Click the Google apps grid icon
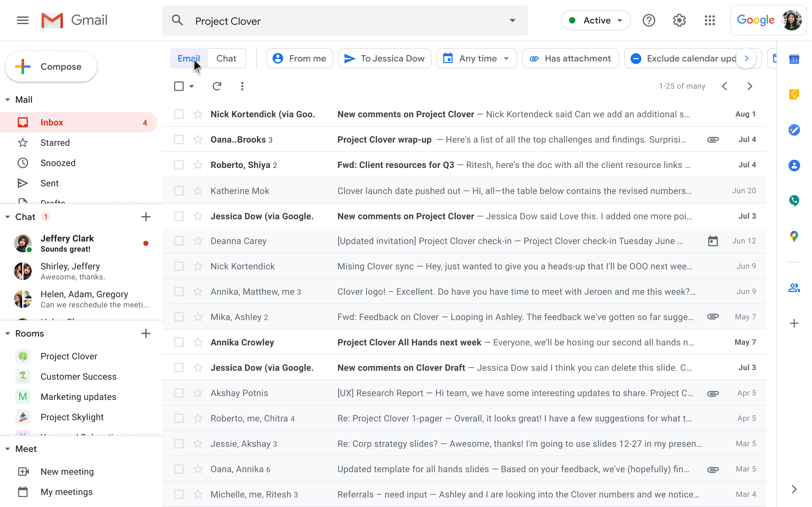812x507 pixels. coord(710,21)
